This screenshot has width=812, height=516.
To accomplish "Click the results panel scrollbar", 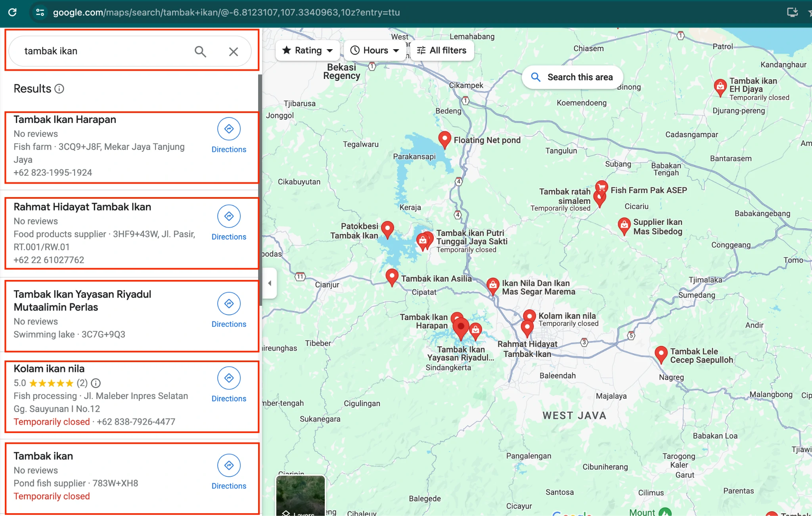I will (x=260, y=190).
